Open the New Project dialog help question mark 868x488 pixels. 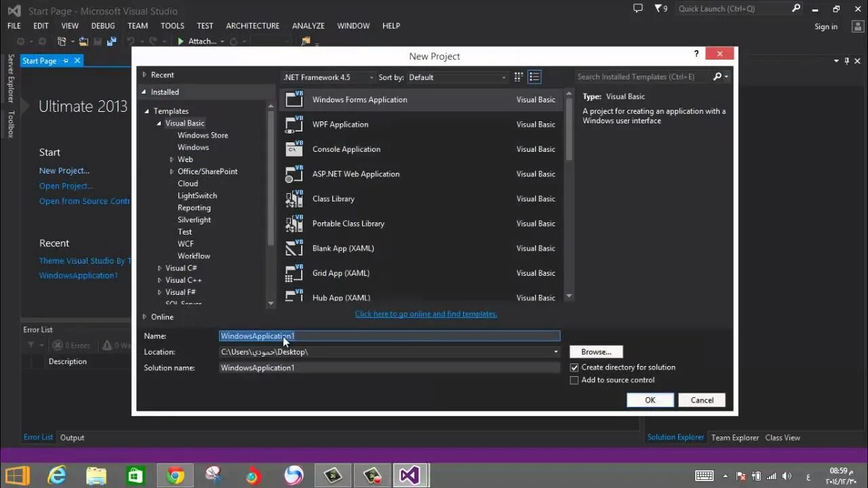[x=696, y=54]
